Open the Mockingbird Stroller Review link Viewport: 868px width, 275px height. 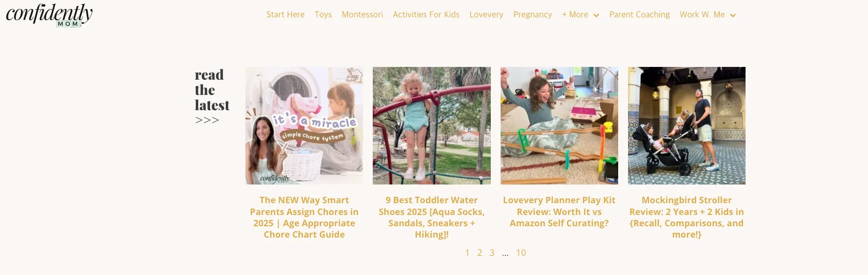(687, 217)
